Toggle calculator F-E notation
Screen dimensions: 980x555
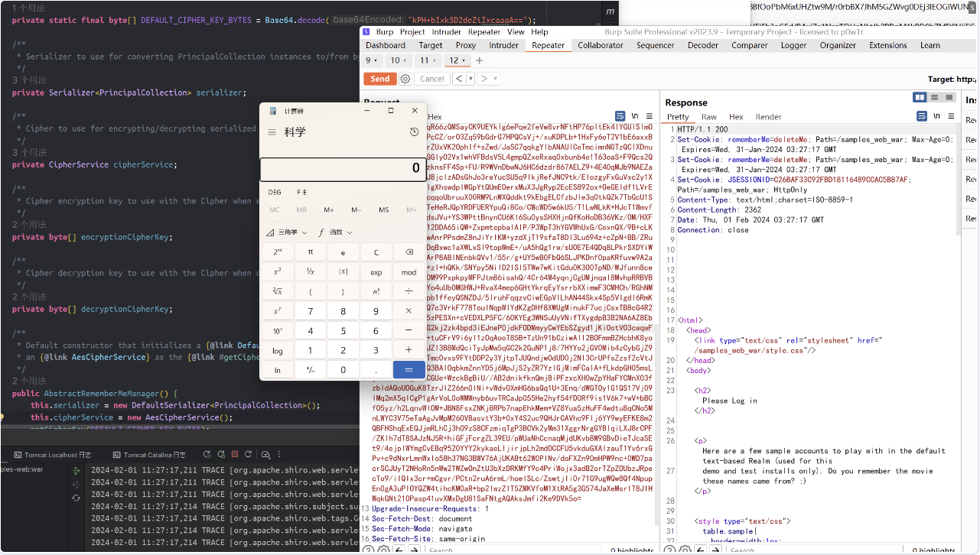[x=302, y=193]
